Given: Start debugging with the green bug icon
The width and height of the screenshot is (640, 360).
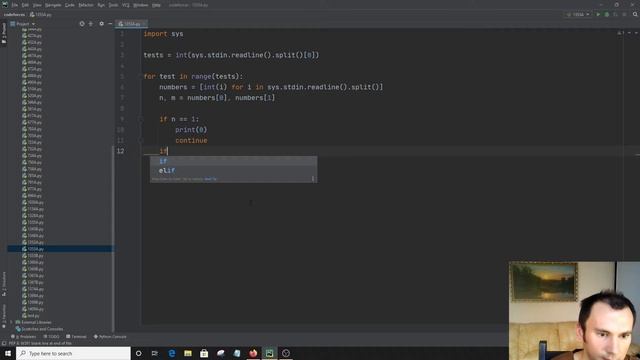Looking at the screenshot, I should point(607,14).
